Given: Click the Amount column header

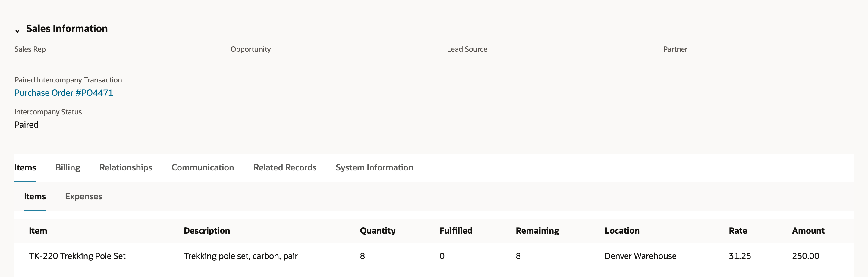Looking at the screenshot, I should tap(808, 231).
